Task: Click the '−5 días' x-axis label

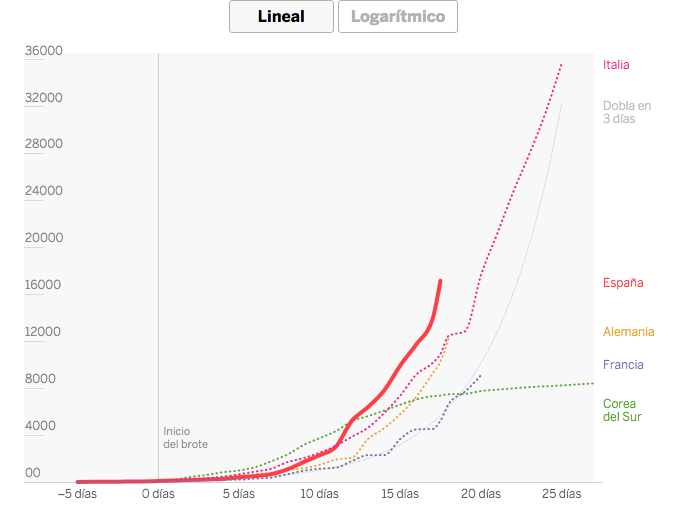Action: click(x=79, y=494)
